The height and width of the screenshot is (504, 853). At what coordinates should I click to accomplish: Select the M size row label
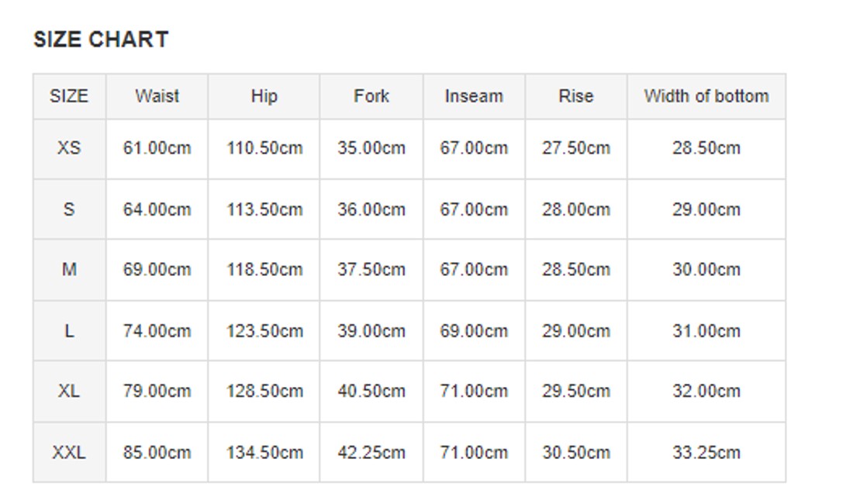pyautogui.click(x=69, y=270)
